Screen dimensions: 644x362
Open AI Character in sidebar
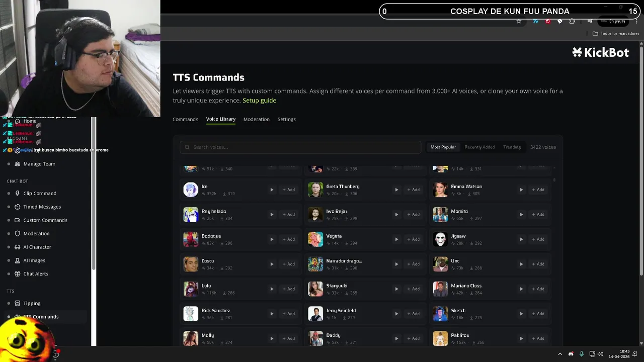pos(37,247)
